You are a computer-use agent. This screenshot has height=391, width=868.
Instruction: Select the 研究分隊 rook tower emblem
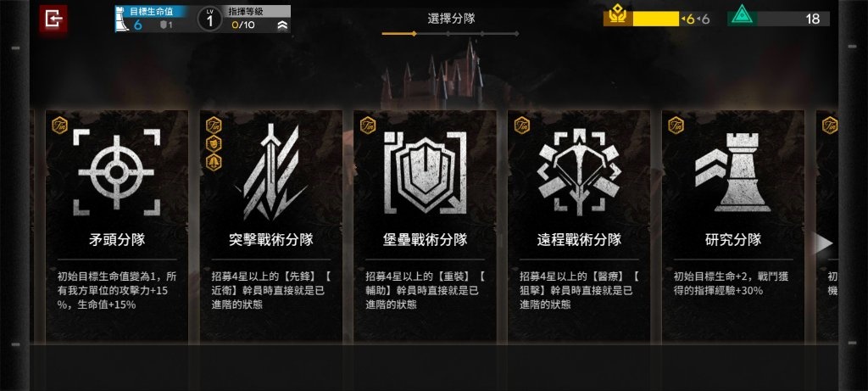click(732, 172)
